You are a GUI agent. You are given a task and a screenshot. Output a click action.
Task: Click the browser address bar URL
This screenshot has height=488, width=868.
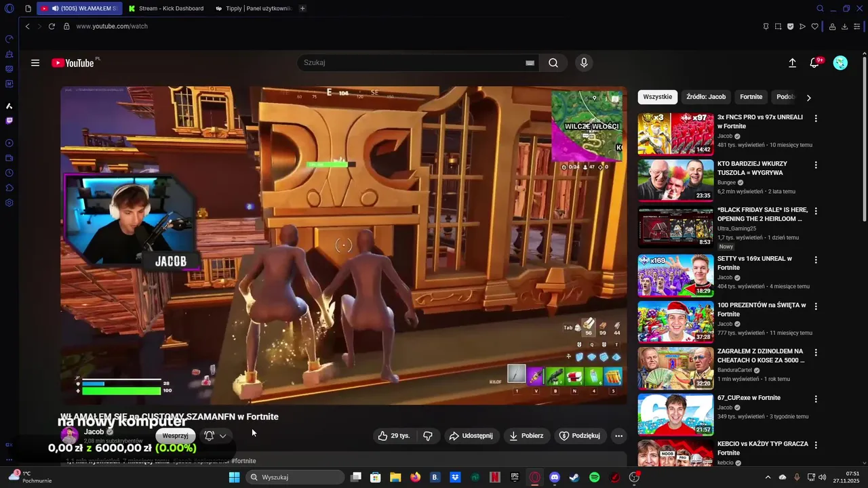112,26
